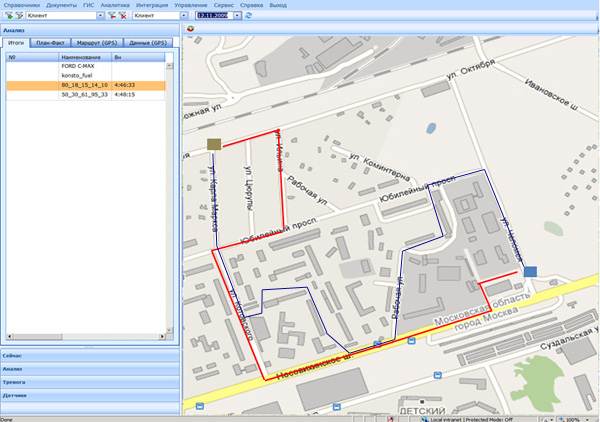
Task: Switch to the Итоги tab
Action: (x=16, y=43)
